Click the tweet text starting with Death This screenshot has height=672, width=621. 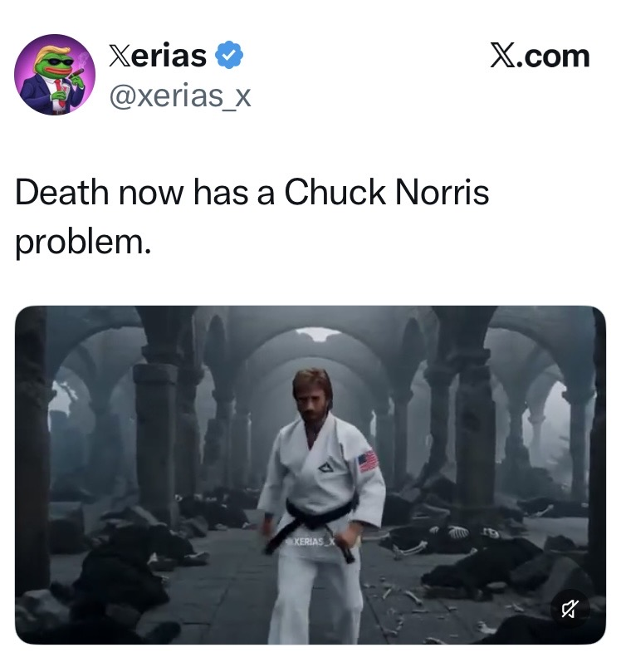coord(252,218)
